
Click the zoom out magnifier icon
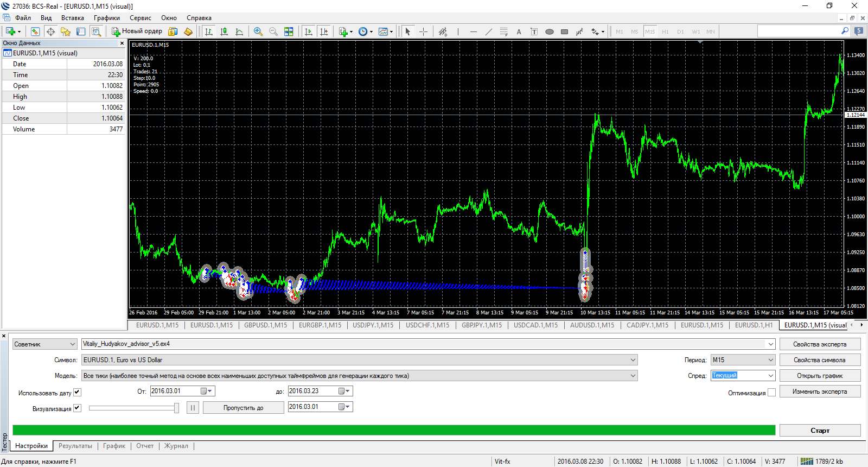[x=273, y=31]
